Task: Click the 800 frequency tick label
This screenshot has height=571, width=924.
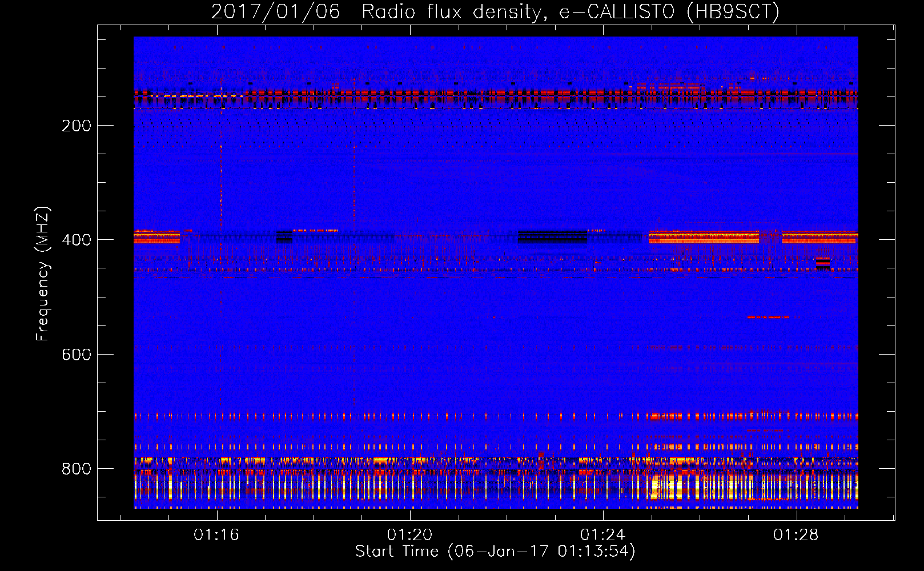Action: 77,469
